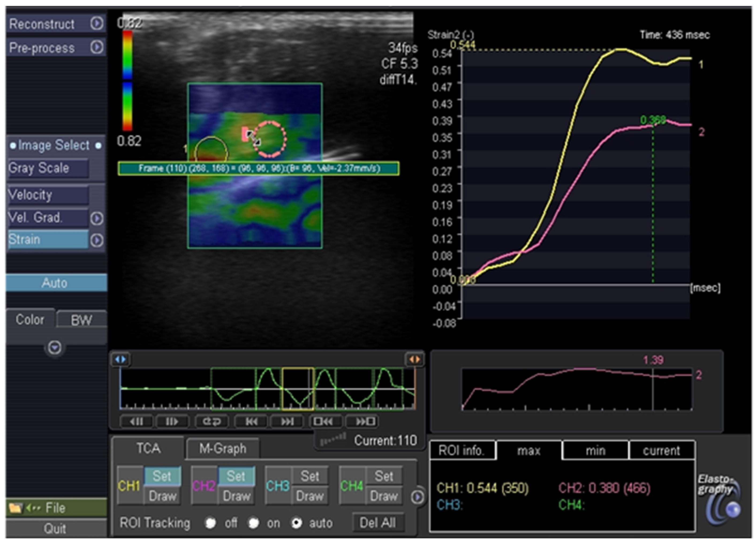Expand the Reconstruct options arrow
Screen dimensions: 756x544
(x=97, y=23)
